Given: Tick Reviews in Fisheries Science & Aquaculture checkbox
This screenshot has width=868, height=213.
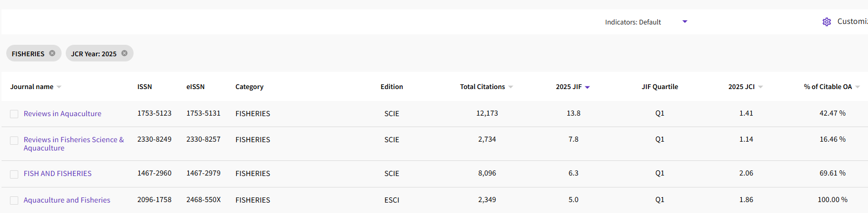Looking at the screenshot, I should 14,141.
